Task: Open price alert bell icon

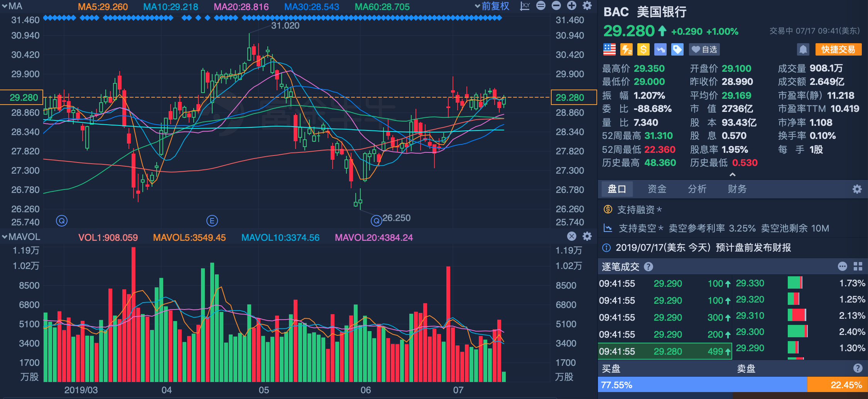Action: 803,49
